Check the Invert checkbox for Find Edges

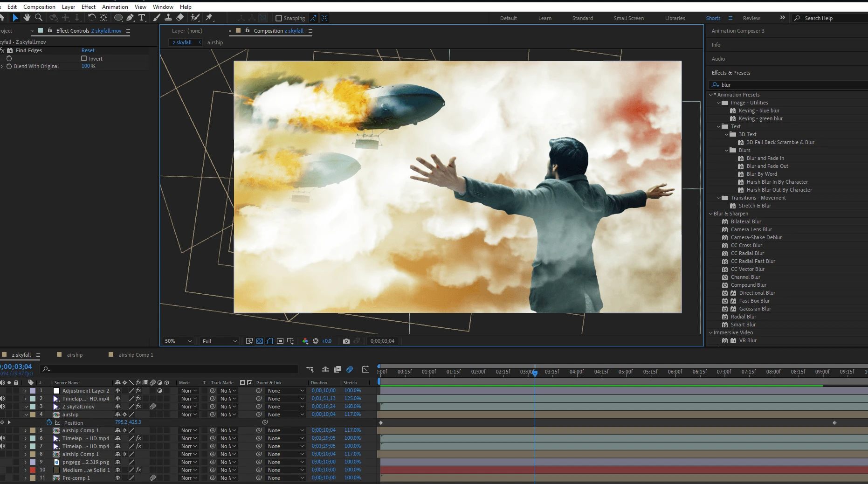coord(84,58)
